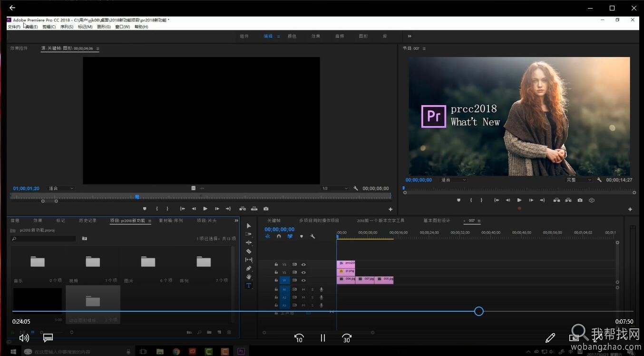644x356 pixels.
Task: Step forward one frame in Program monitor
Action: [x=531, y=200]
